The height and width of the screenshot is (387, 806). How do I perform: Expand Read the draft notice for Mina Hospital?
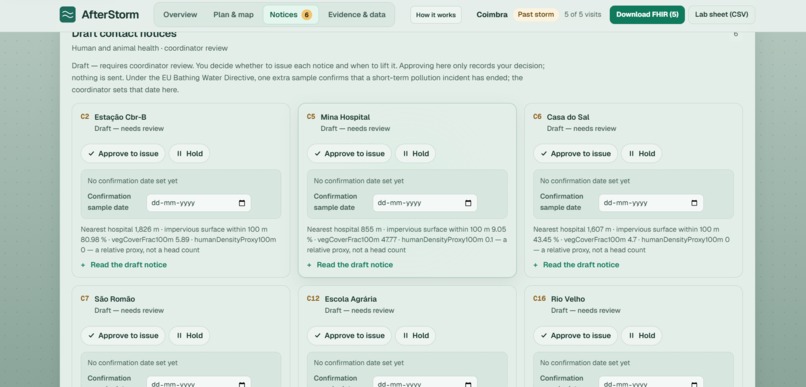point(350,265)
